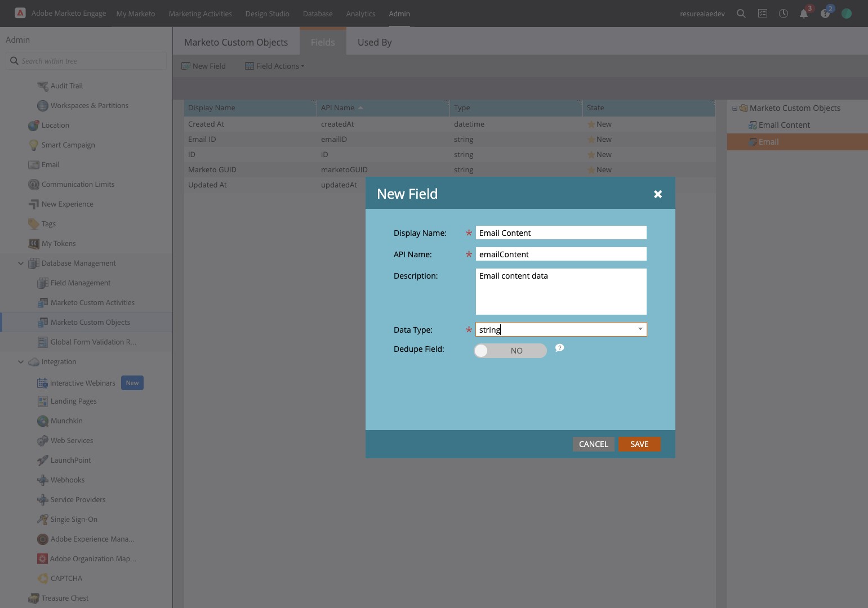Click the Marketo GUID table row
868x608 pixels.
point(449,169)
